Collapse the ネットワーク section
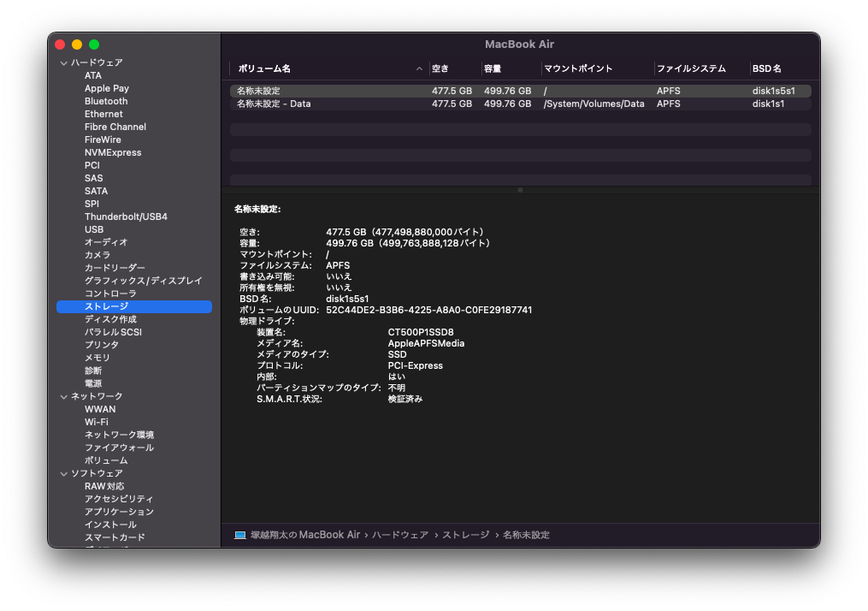The width and height of the screenshot is (868, 611). 63,396
